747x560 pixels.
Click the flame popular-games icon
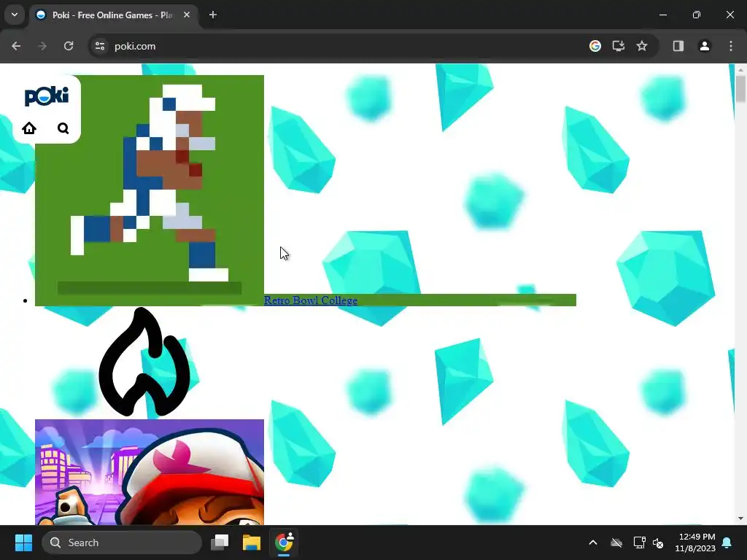tap(144, 362)
